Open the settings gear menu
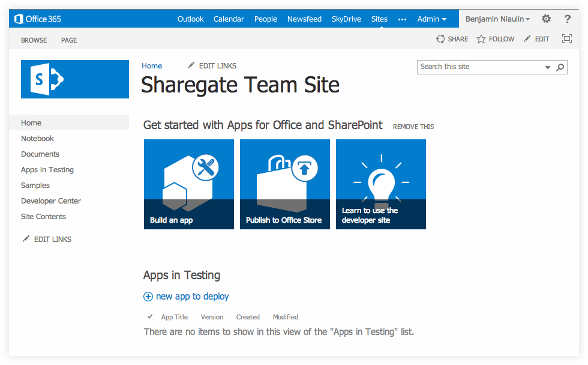The image size is (588, 365). point(546,19)
